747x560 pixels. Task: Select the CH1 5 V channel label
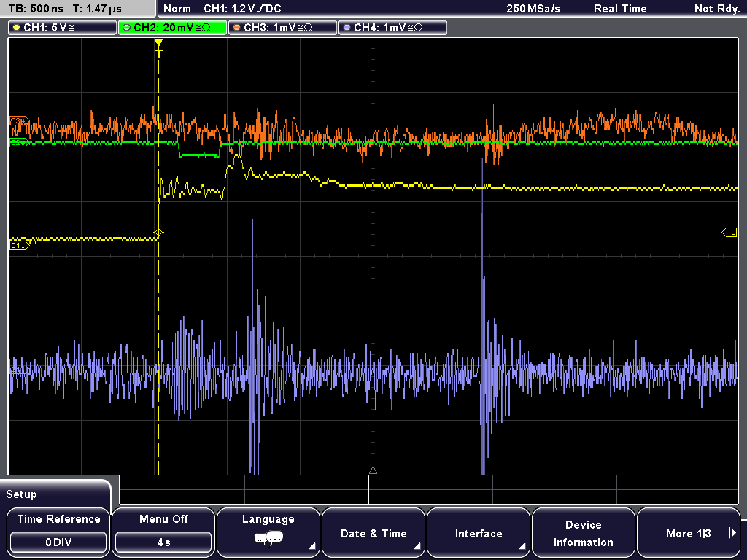click(63, 28)
